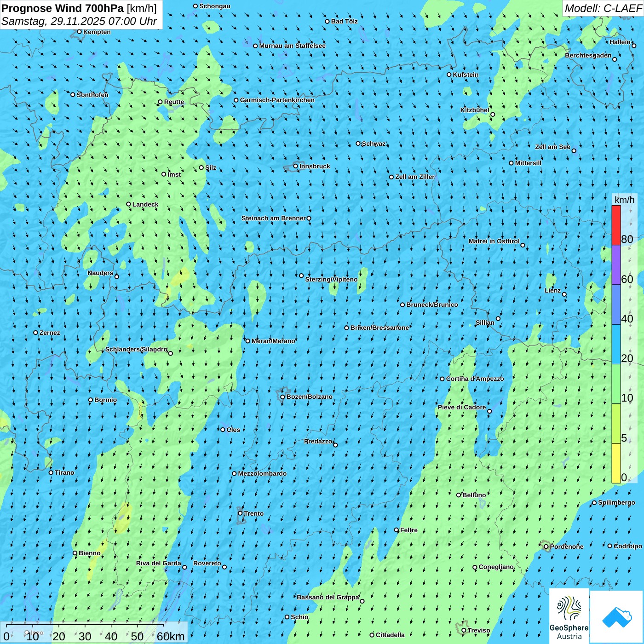
Task: Click the 'Pordenone' label
Action: [567, 546]
